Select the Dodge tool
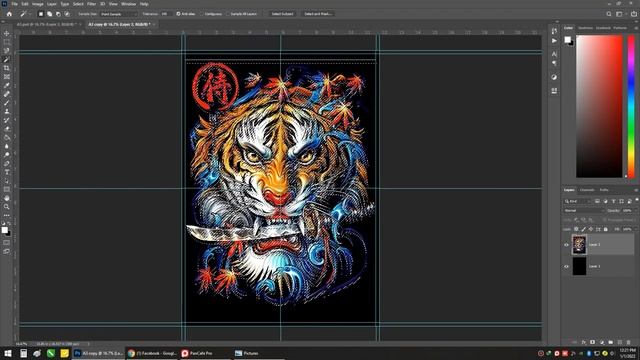This screenshot has width=640, height=360. 7,155
